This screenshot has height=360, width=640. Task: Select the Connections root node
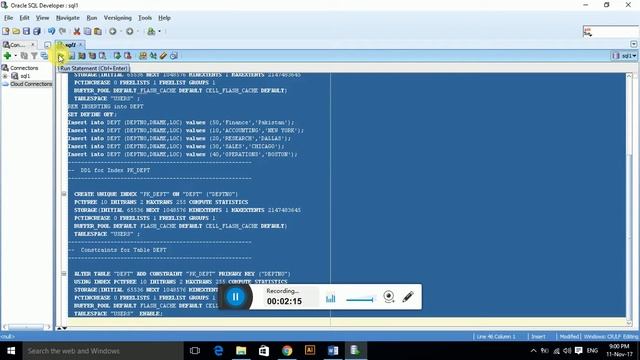[x=24, y=68]
